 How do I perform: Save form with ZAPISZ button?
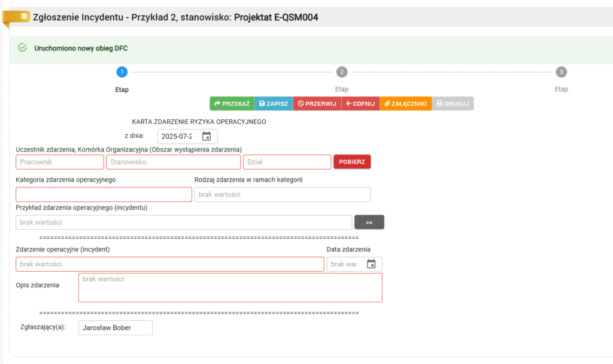(274, 104)
